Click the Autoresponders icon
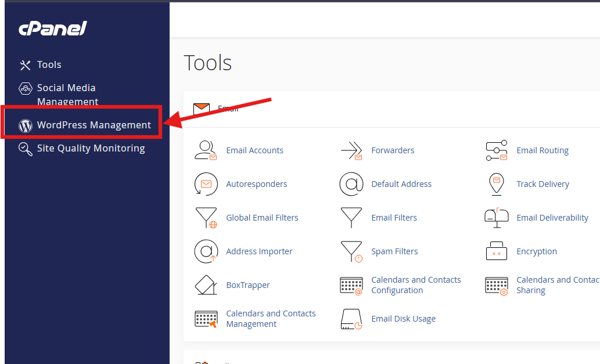The image size is (600, 364). pos(206,184)
